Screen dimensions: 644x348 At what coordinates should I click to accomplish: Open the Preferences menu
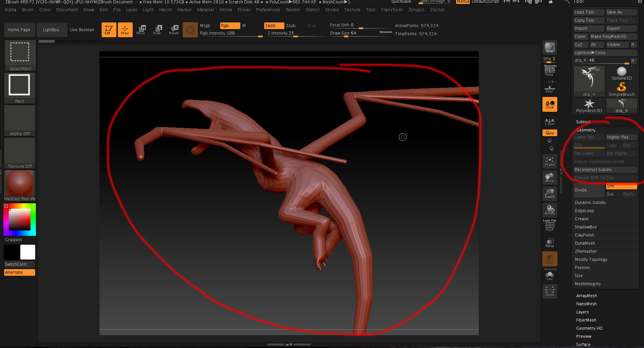pos(268,10)
